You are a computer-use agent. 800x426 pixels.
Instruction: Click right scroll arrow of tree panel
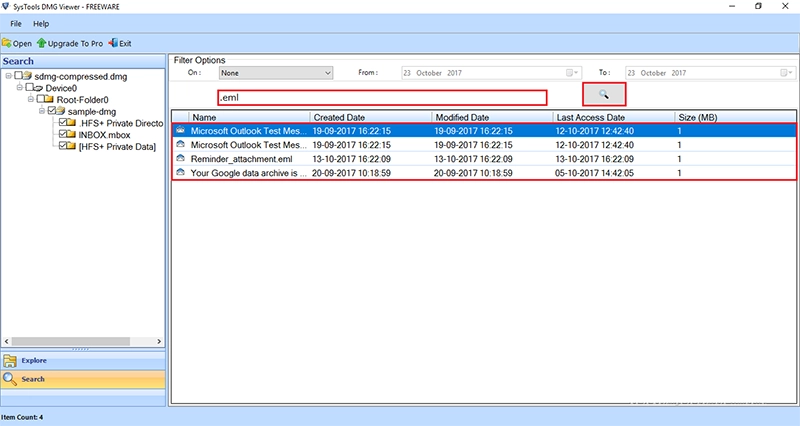click(159, 341)
